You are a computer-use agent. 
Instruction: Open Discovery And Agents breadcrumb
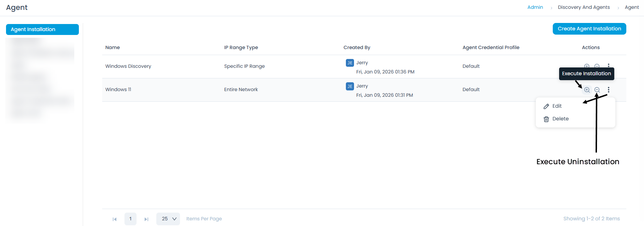pyautogui.click(x=584, y=7)
